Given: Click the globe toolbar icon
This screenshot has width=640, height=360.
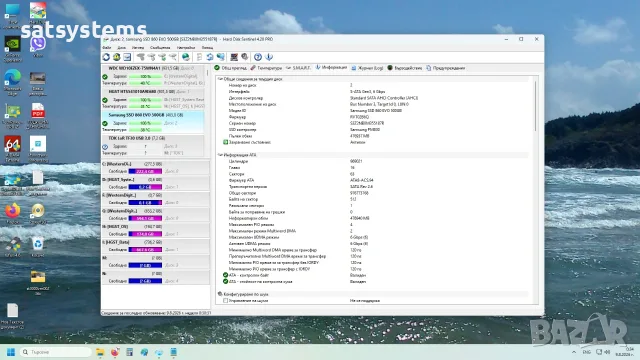Looking at the screenshot, I should pyautogui.click(x=186, y=57).
